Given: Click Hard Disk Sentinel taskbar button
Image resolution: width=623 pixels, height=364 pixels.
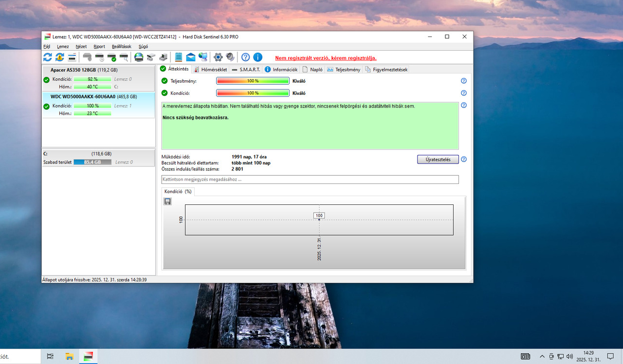Looking at the screenshot, I should point(88,356).
